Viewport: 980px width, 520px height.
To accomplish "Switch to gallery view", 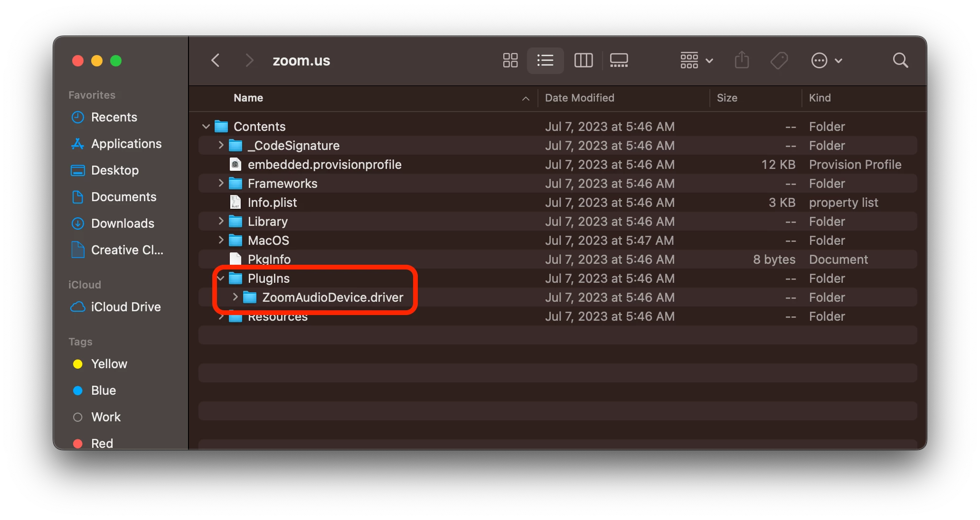I will (619, 60).
